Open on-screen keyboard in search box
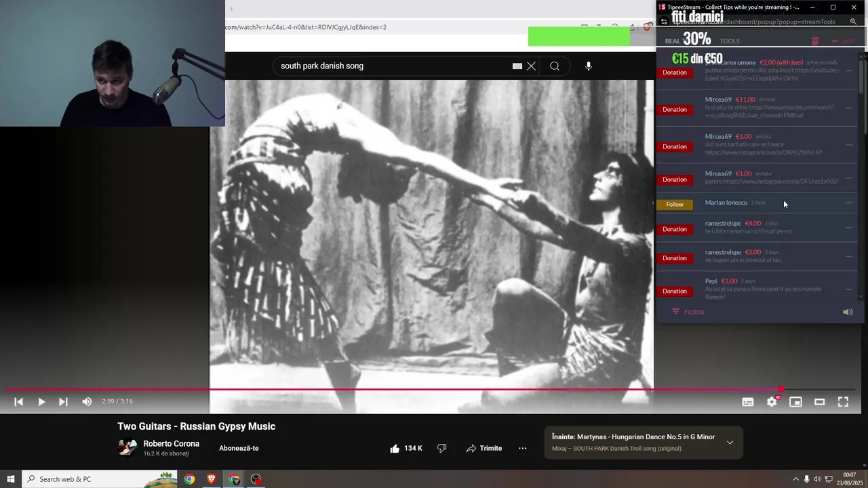 point(517,66)
